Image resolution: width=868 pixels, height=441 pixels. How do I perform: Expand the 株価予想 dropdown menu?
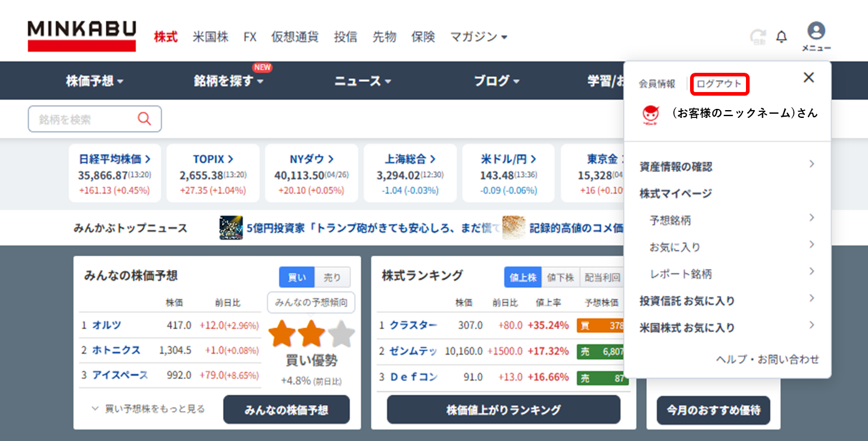(x=94, y=81)
